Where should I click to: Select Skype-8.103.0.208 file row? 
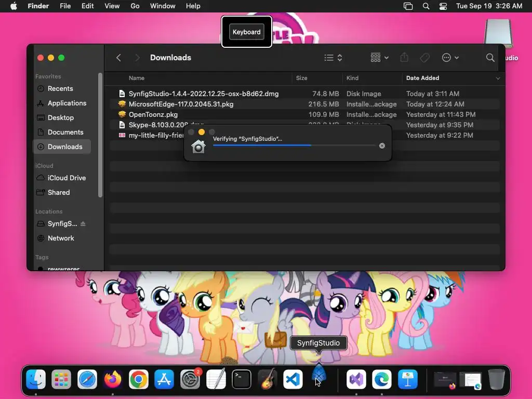pos(304,125)
